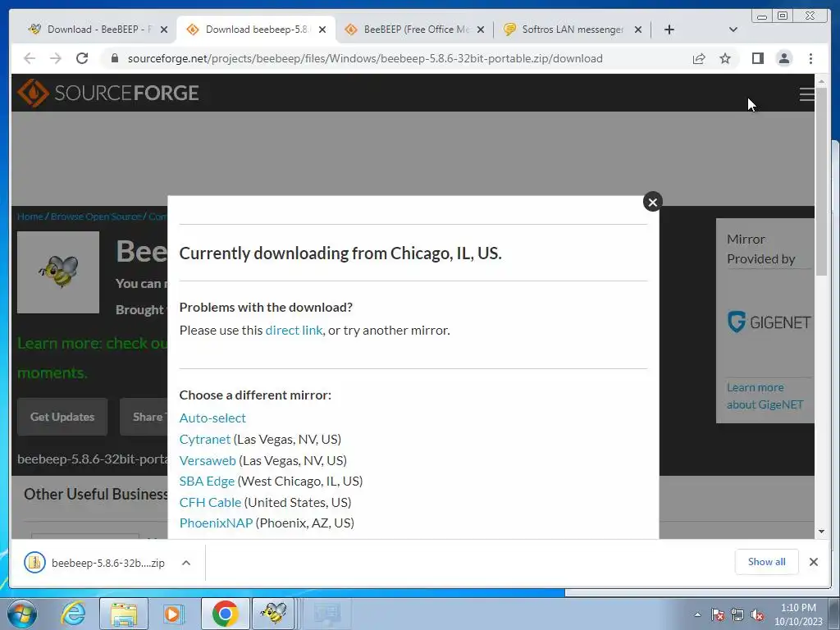Image resolution: width=840 pixels, height=630 pixels.
Task: Select the PhoenixNAP mirror
Action: pyautogui.click(x=216, y=523)
